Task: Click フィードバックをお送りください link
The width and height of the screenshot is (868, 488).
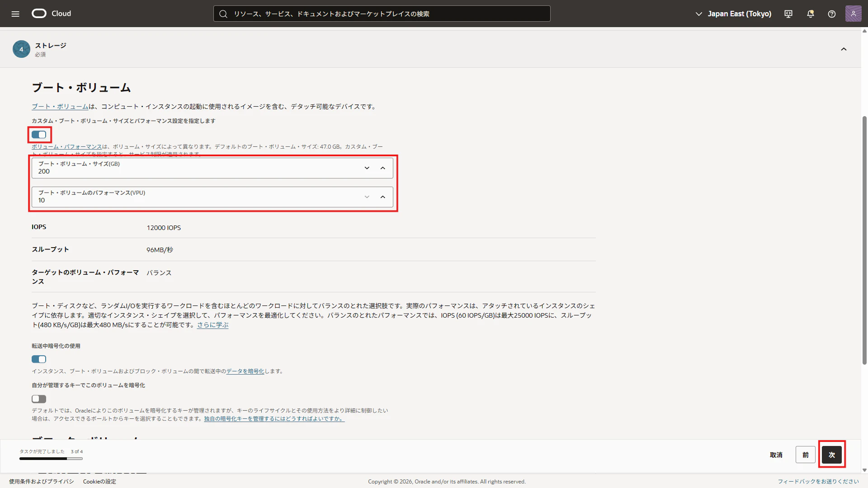Action: pos(818,482)
